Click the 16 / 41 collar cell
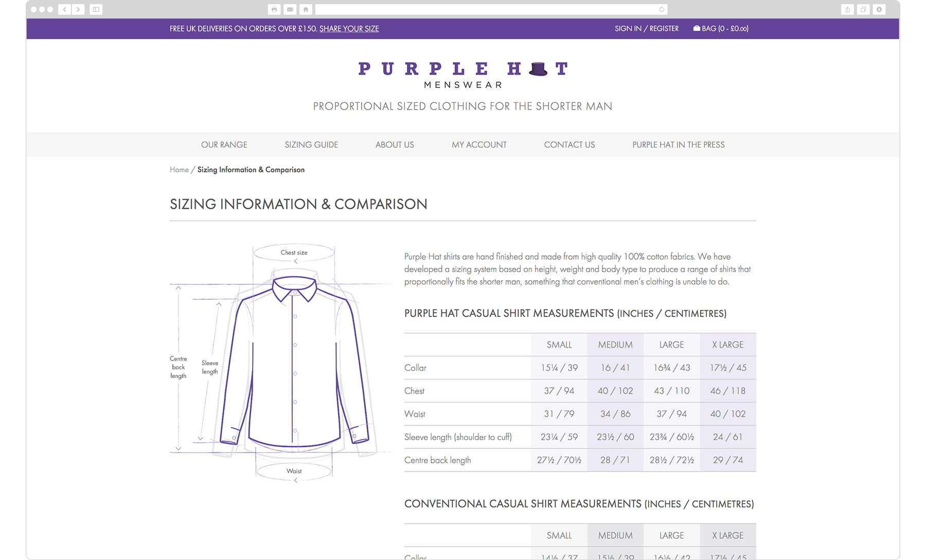 (615, 368)
